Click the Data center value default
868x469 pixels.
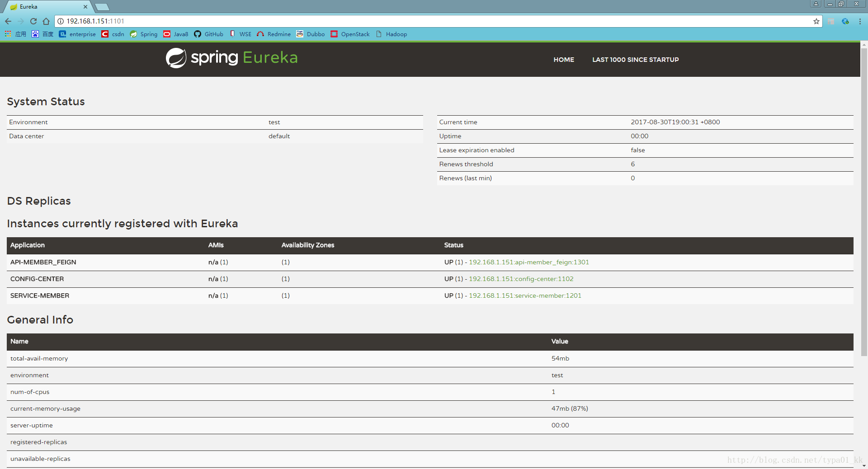pos(279,136)
